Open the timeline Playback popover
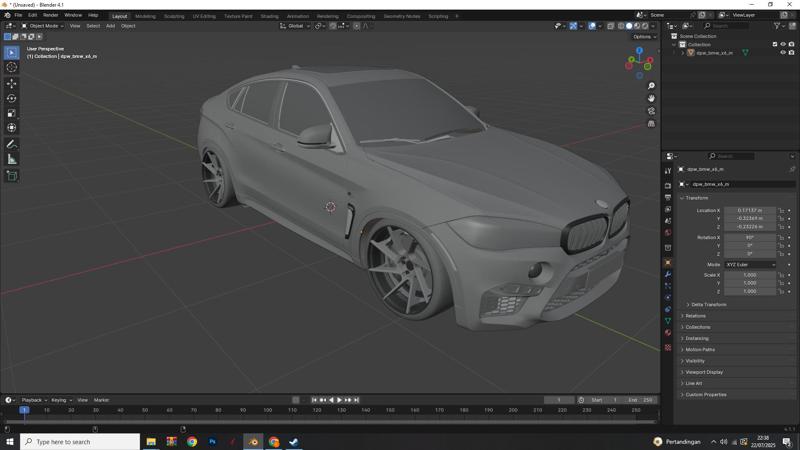This screenshot has width=800, height=450. [34, 400]
